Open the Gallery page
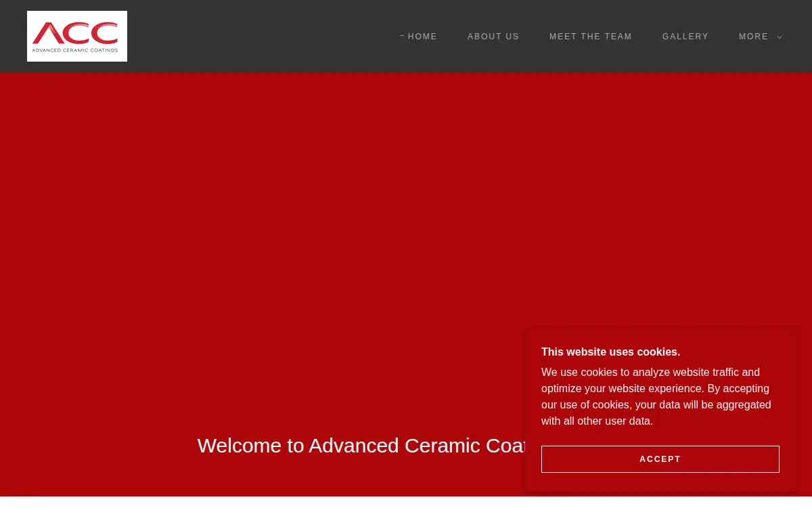Screen dimensions: 812x508 pyautogui.click(x=685, y=37)
